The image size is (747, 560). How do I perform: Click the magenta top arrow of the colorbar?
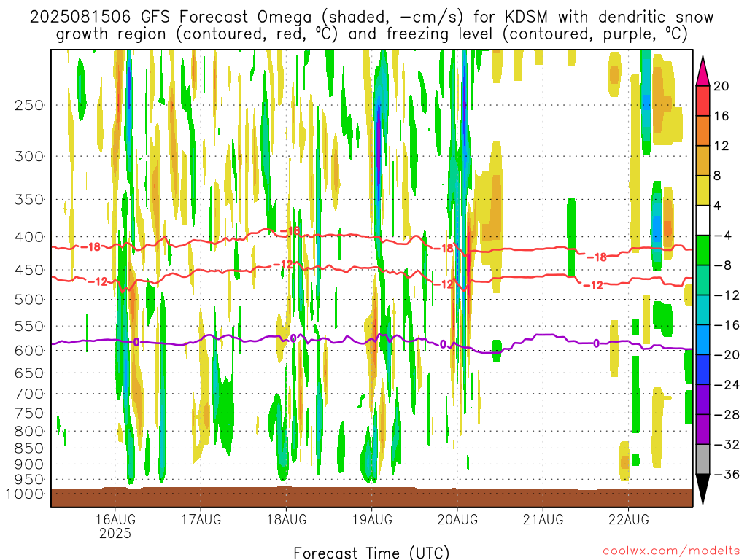tap(703, 72)
